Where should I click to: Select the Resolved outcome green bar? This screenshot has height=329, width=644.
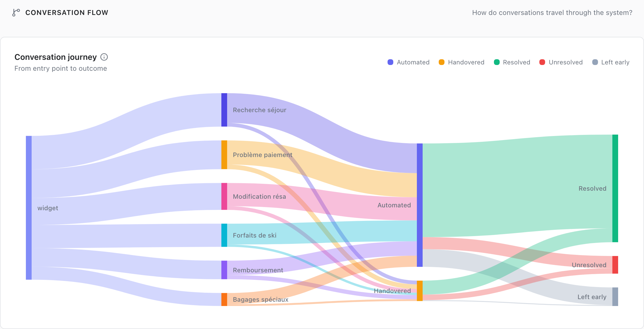coord(615,188)
